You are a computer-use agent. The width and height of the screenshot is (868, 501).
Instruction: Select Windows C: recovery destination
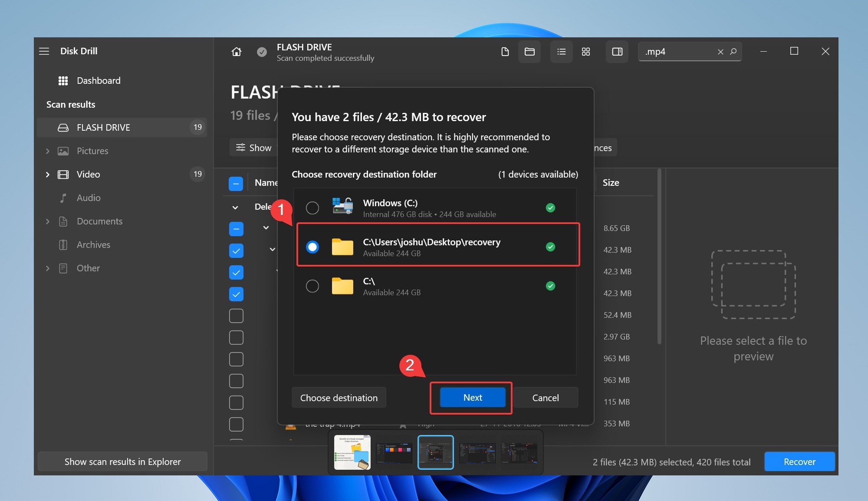(312, 207)
